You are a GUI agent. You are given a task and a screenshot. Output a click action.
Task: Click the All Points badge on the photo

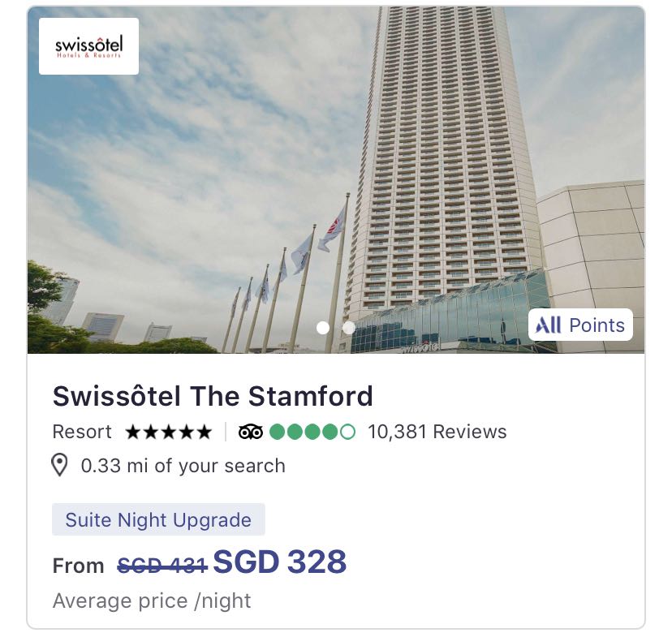click(580, 325)
